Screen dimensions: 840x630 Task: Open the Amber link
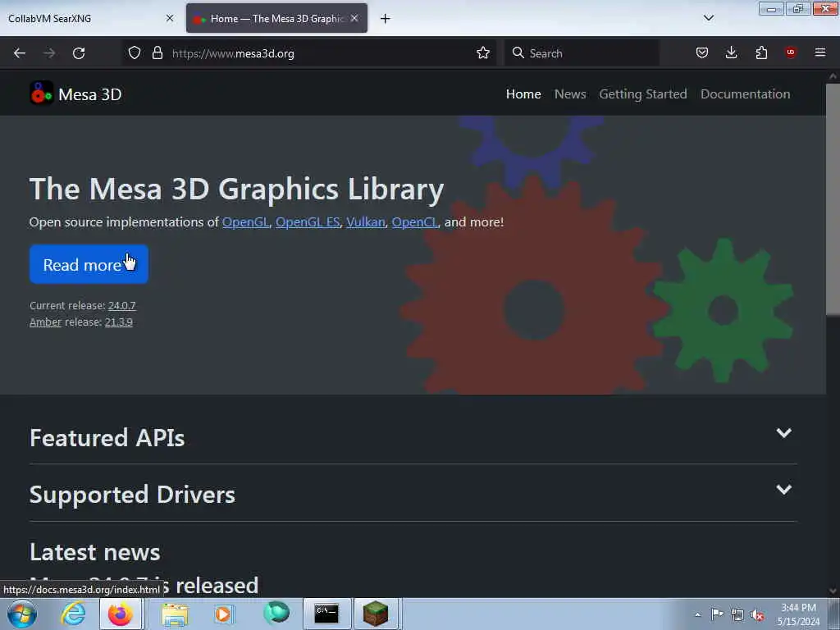pyautogui.click(x=46, y=322)
